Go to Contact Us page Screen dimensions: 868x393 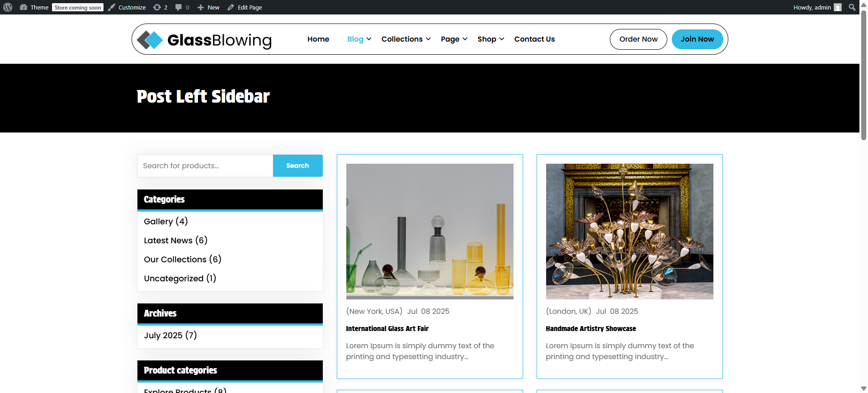[x=534, y=39]
